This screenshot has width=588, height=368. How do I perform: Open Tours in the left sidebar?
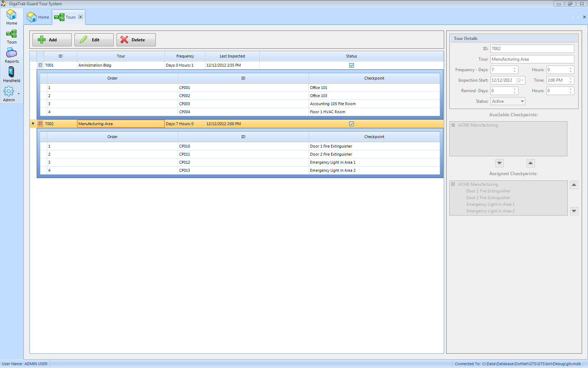(x=12, y=37)
